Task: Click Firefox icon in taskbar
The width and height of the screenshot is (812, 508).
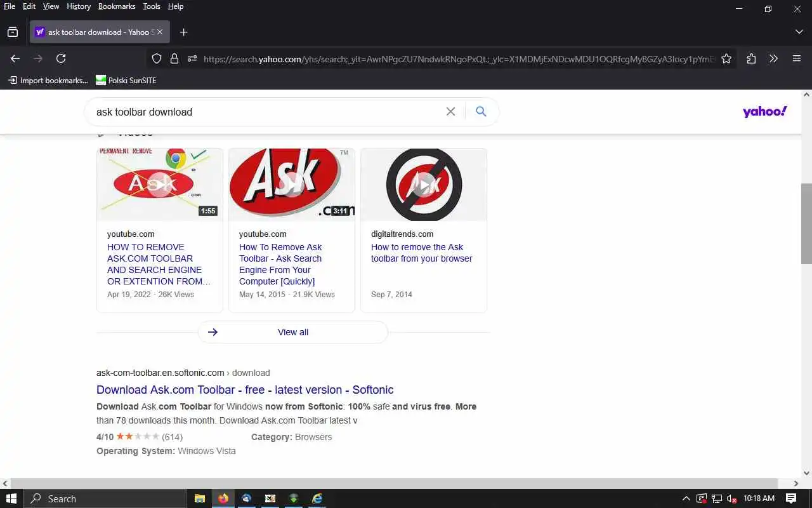Action: click(223, 498)
